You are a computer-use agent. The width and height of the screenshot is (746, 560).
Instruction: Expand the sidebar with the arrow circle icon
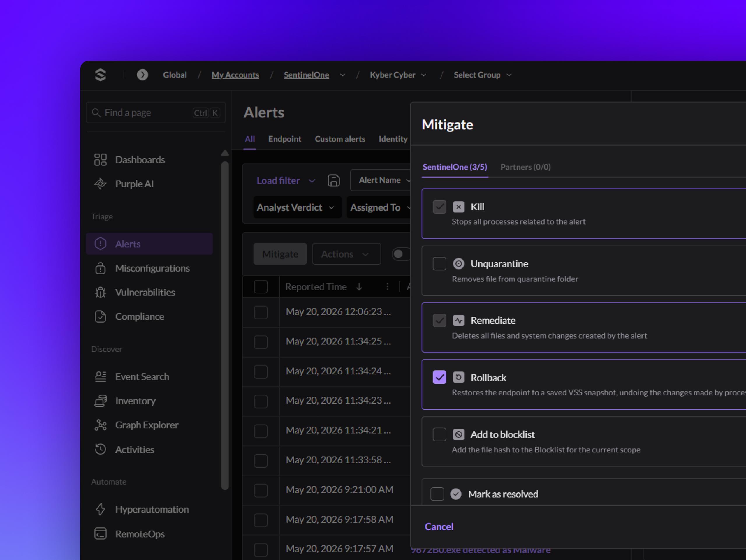[142, 75]
